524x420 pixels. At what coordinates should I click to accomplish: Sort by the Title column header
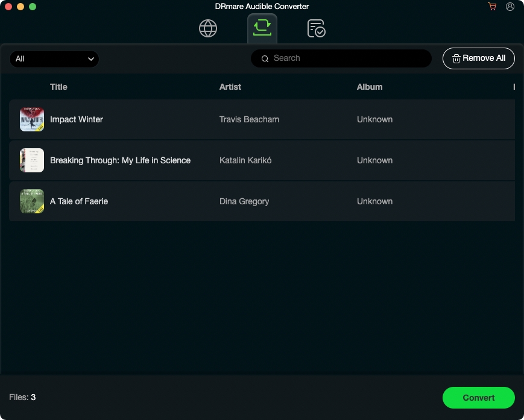58,87
